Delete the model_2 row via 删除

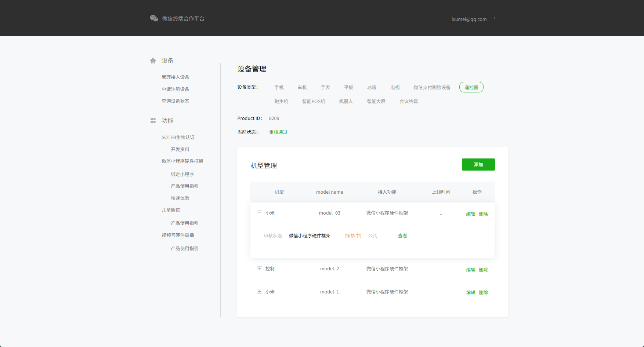point(483,270)
